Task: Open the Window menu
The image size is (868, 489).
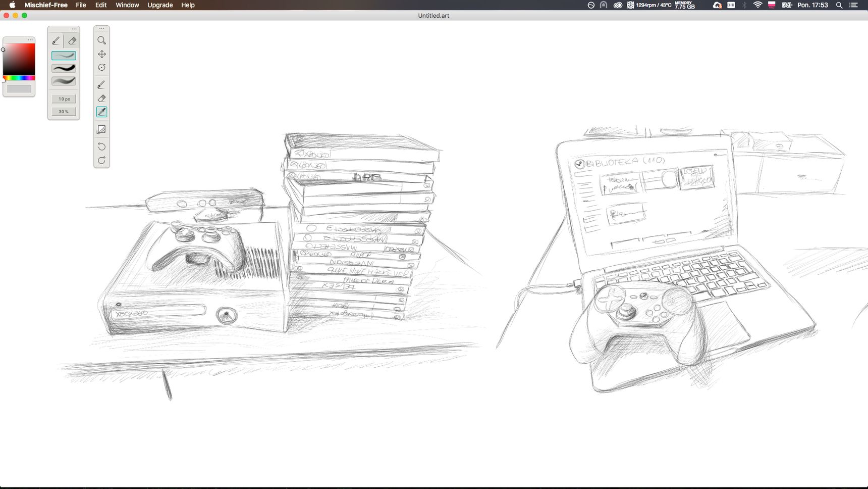Action: (127, 5)
